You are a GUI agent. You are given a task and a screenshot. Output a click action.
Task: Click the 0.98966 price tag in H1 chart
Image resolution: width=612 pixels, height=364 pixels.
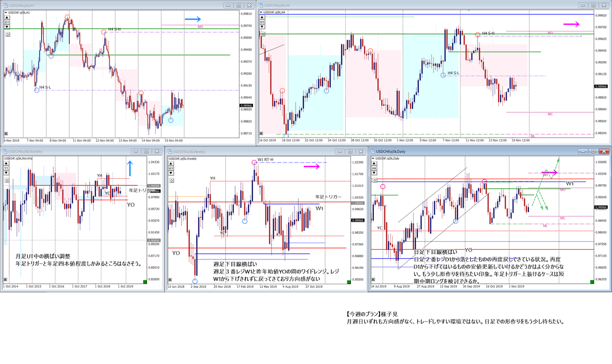pos(247,105)
